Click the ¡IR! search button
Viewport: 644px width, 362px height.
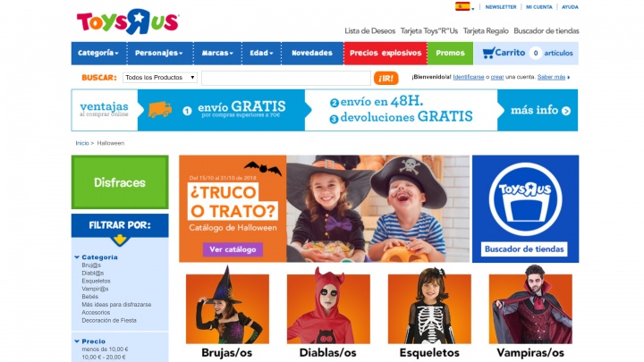pyautogui.click(x=386, y=78)
